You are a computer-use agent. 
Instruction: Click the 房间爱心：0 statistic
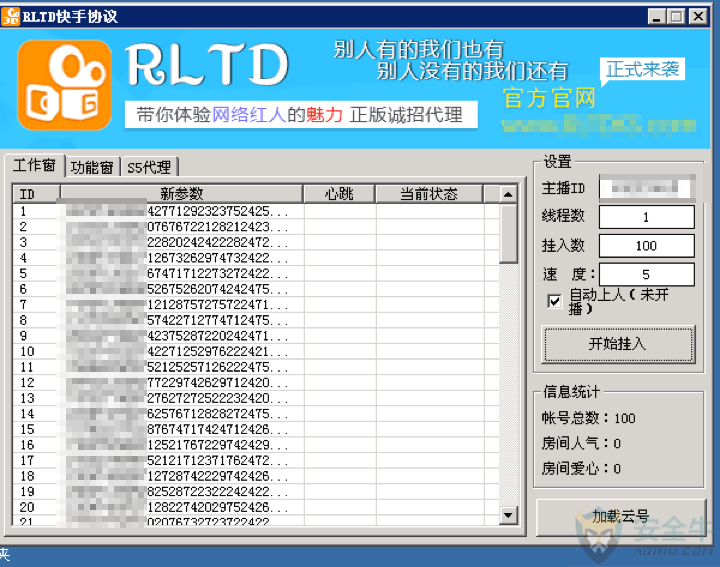tap(581, 468)
